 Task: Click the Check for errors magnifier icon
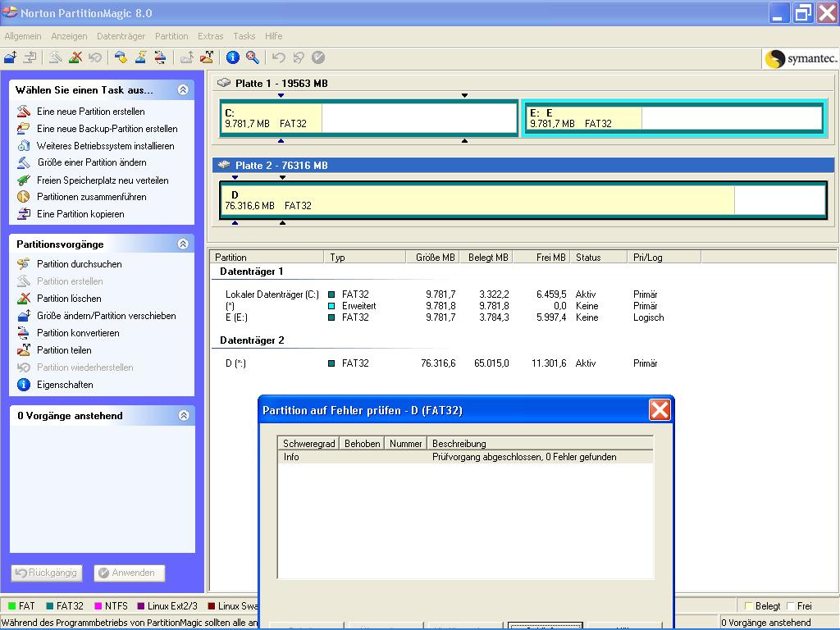click(x=253, y=57)
